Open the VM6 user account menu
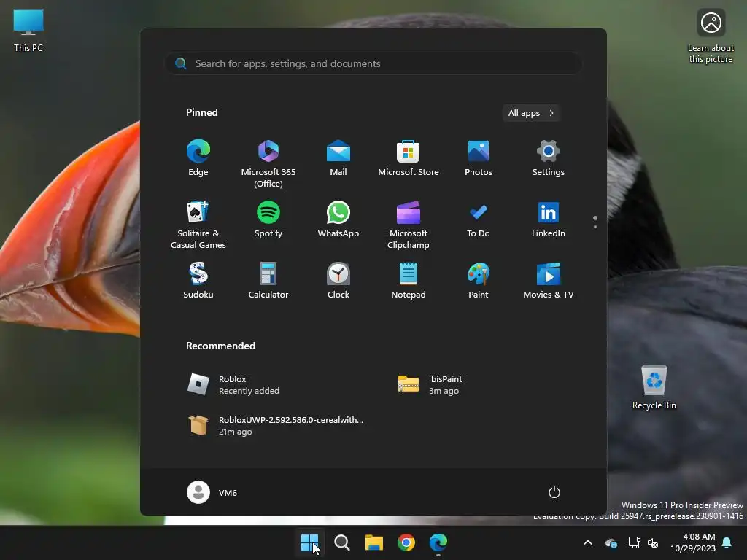Viewport: 747px width, 560px height. [212, 492]
